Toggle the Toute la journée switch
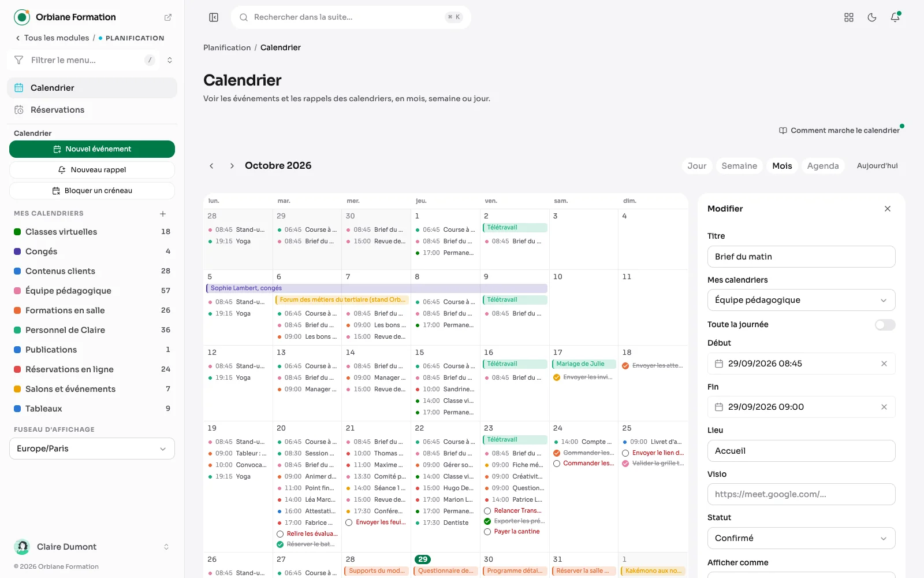 coord(885,325)
